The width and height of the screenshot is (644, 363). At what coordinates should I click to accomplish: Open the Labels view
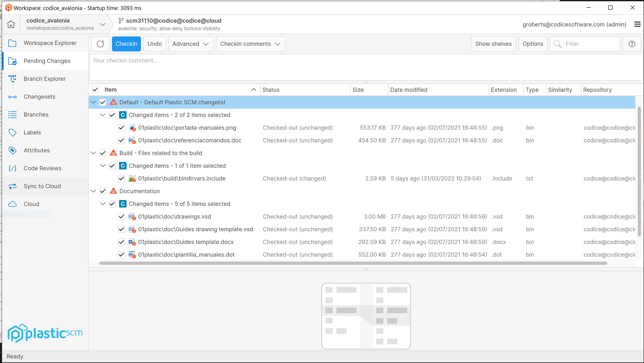click(x=32, y=132)
